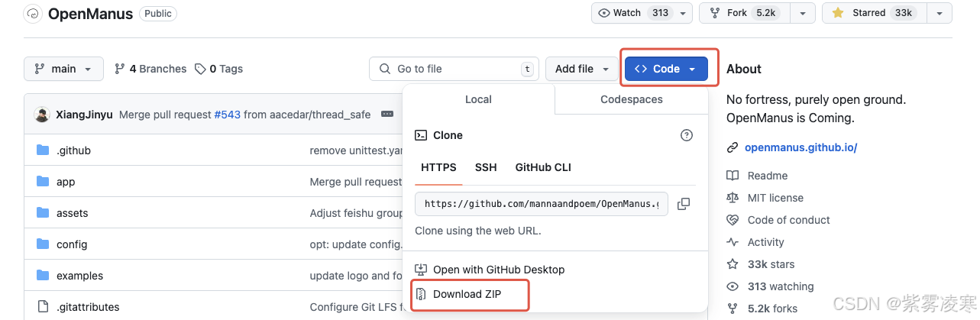Click the 313 watching link
This screenshot has height=320, width=980.
pyautogui.click(x=781, y=286)
